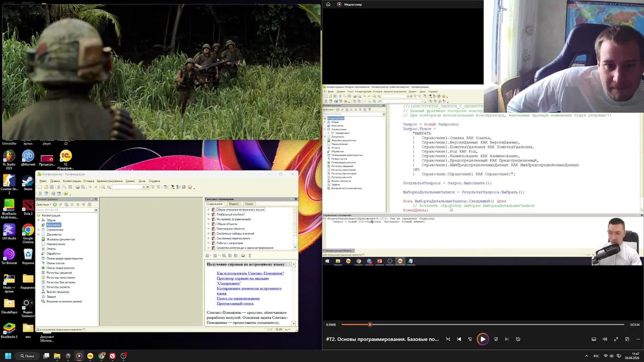Play the video in media player
Viewport: 644px width, 362px height.
click(x=482, y=339)
